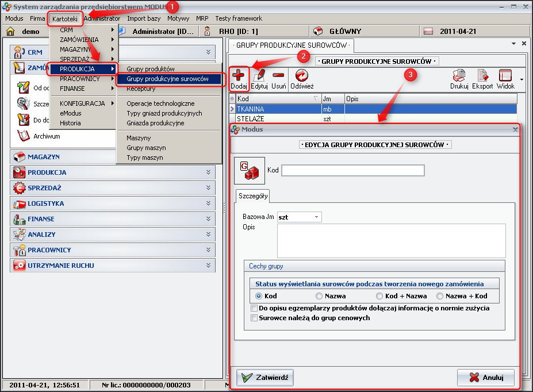The image size is (533, 392).
Task: Click the Edytuj pencil icon
Action: click(x=259, y=75)
